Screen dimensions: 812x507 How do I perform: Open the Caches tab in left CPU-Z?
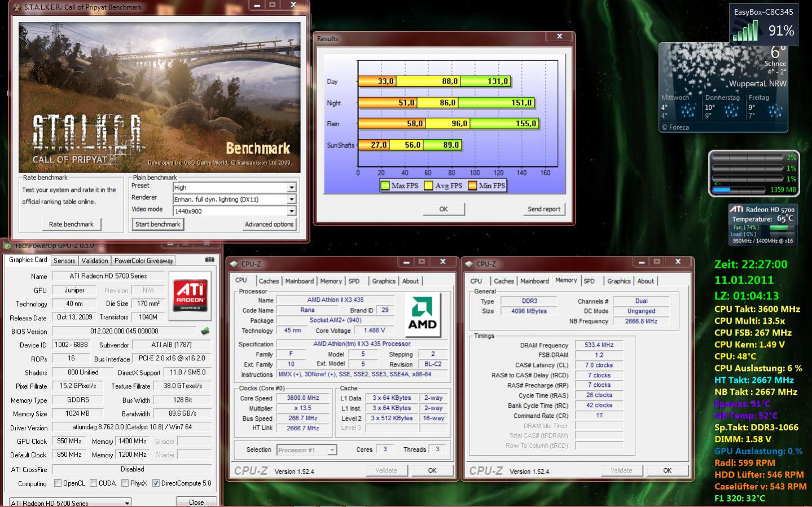pos(269,281)
